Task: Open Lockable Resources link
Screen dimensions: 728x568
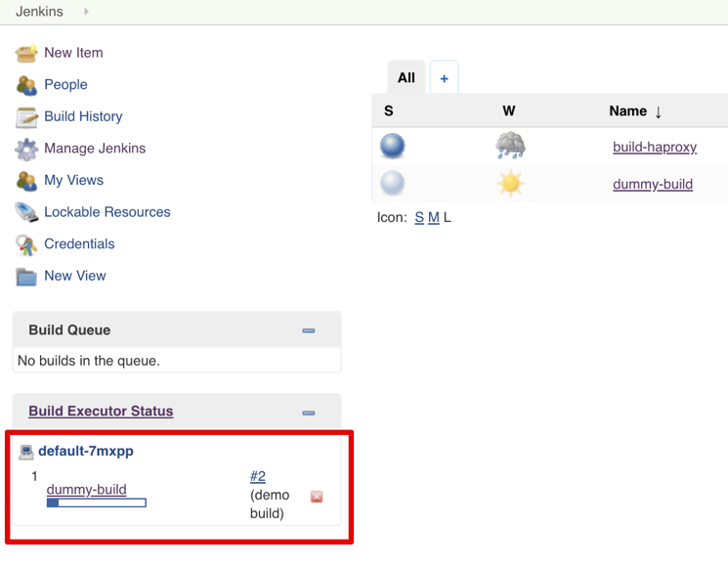Action: pyautogui.click(x=107, y=212)
